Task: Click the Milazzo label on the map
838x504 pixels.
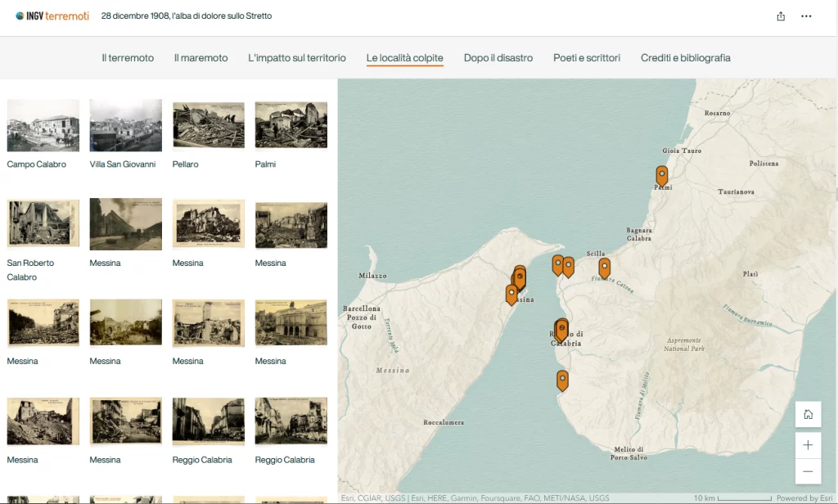Action: [372, 276]
